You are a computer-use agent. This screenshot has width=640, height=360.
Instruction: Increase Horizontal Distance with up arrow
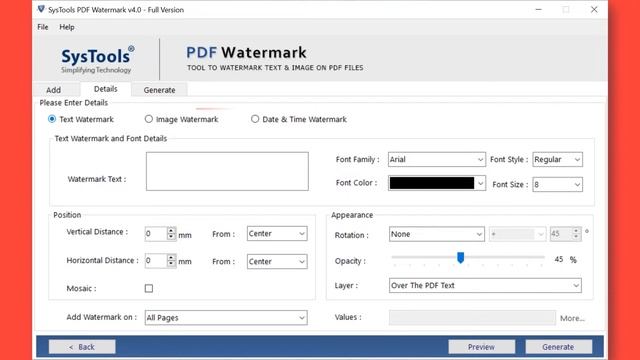pyautogui.click(x=171, y=257)
